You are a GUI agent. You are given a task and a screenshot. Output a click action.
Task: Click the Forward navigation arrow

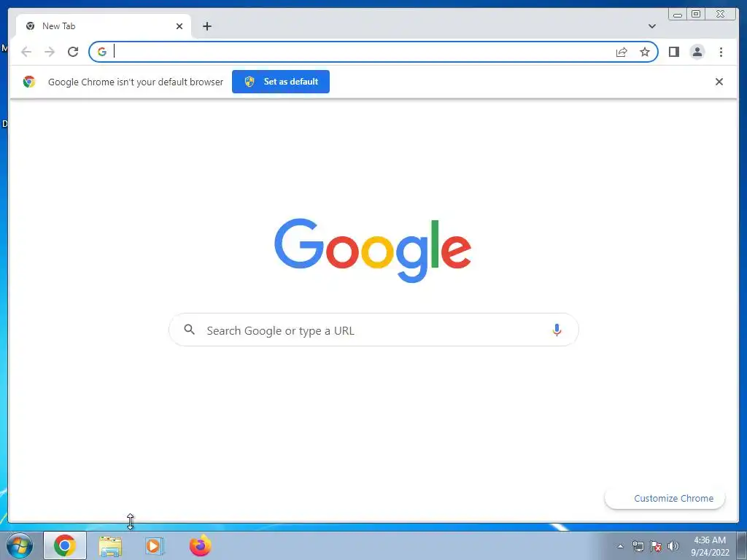click(50, 52)
